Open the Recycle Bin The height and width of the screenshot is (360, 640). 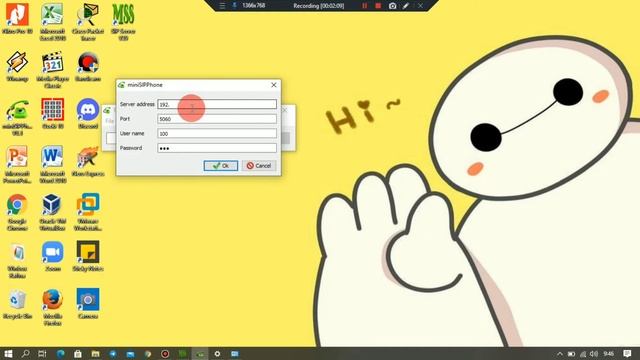(x=17, y=304)
